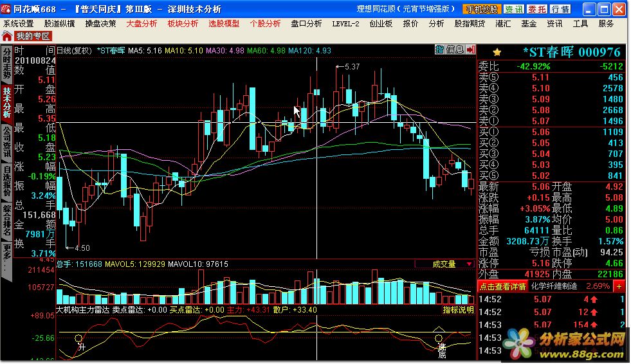Click the 大机构主力雷达 indicator title

point(82,310)
